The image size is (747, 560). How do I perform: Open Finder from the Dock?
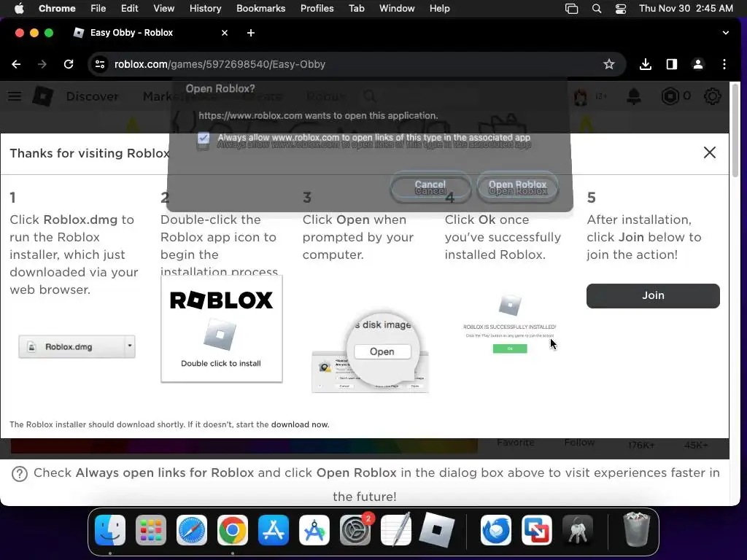pyautogui.click(x=110, y=530)
